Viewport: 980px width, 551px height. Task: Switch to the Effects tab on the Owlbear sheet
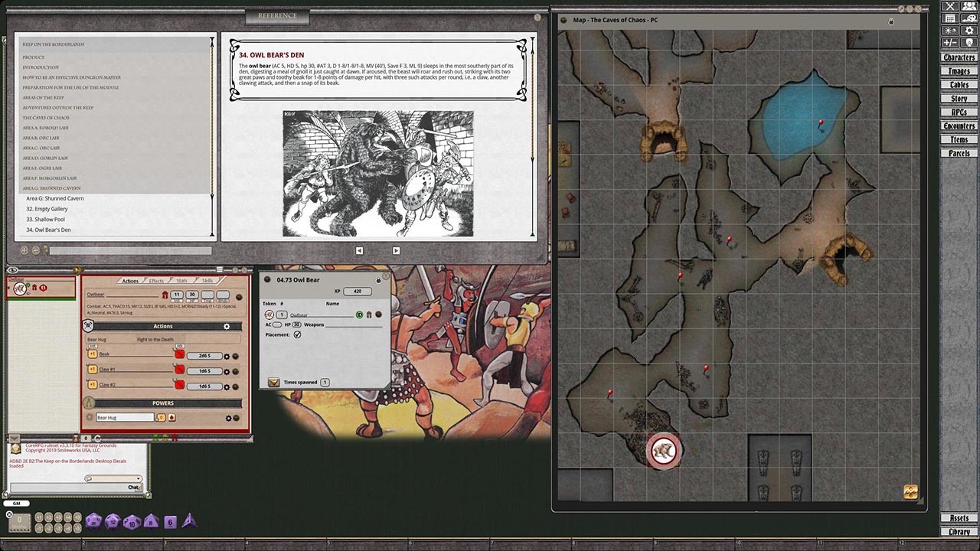pos(156,281)
